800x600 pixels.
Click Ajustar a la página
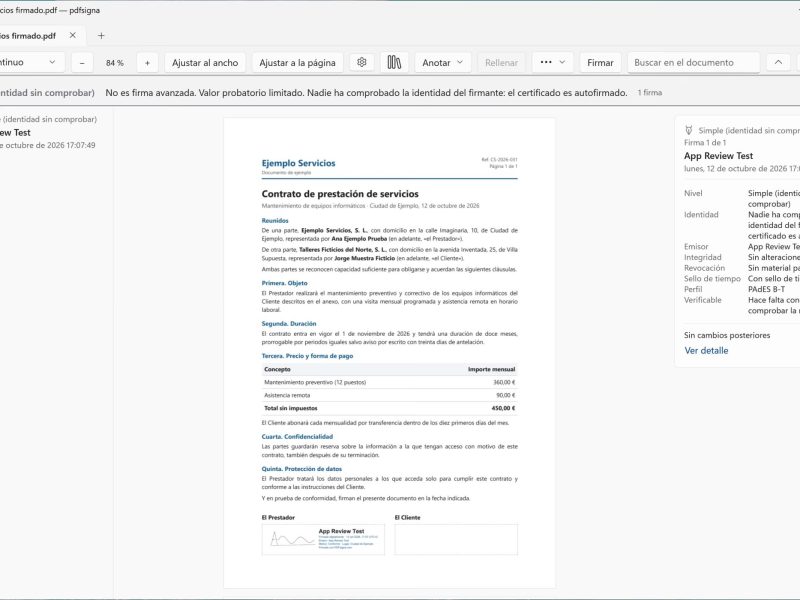[297, 63]
